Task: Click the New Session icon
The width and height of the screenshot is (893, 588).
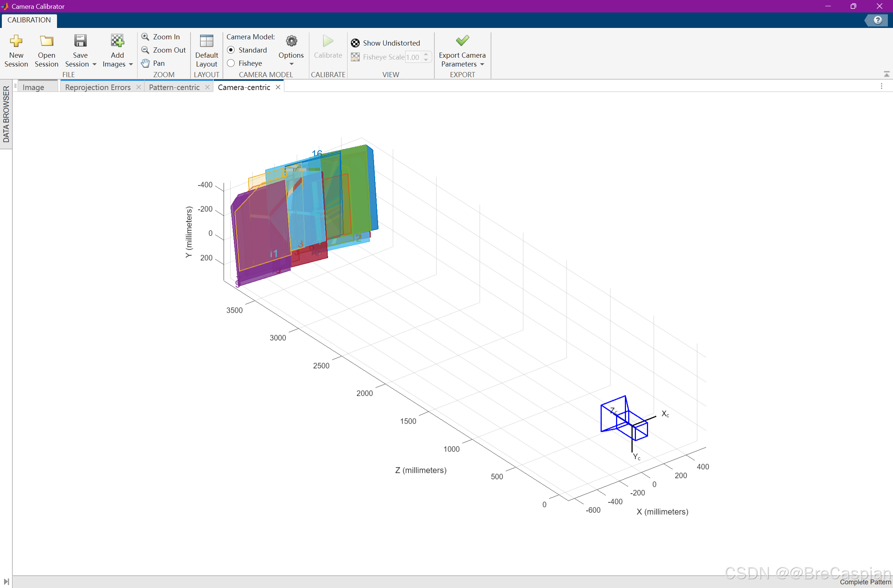Action: [16, 41]
